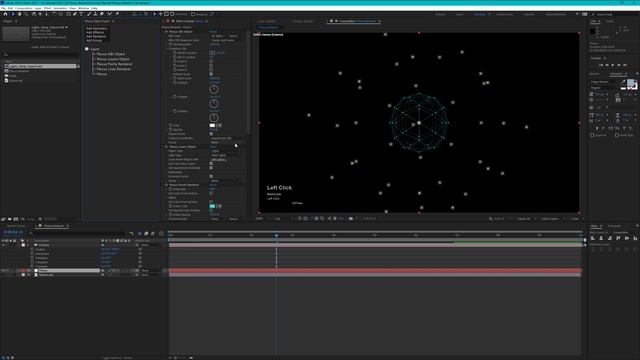The width and height of the screenshot is (640, 360).
Task: Take a snapshot with the viewer camera icon
Action: pos(351,219)
